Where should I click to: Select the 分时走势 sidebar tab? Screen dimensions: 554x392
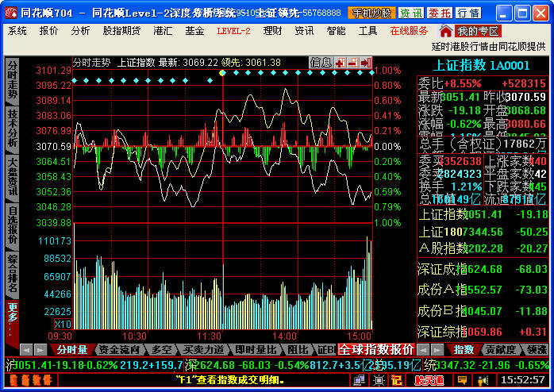tap(13, 80)
